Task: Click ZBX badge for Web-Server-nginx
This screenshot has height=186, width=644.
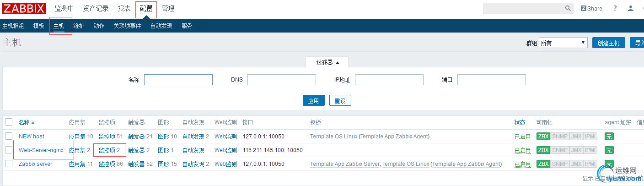Action: click(x=543, y=150)
